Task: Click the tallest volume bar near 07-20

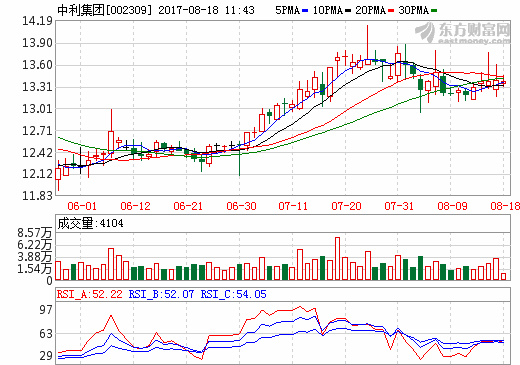Action: coord(337,258)
